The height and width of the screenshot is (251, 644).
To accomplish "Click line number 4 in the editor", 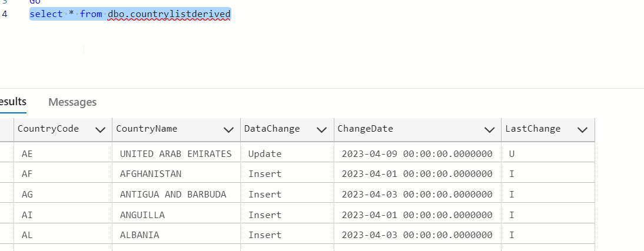I will click(5, 14).
